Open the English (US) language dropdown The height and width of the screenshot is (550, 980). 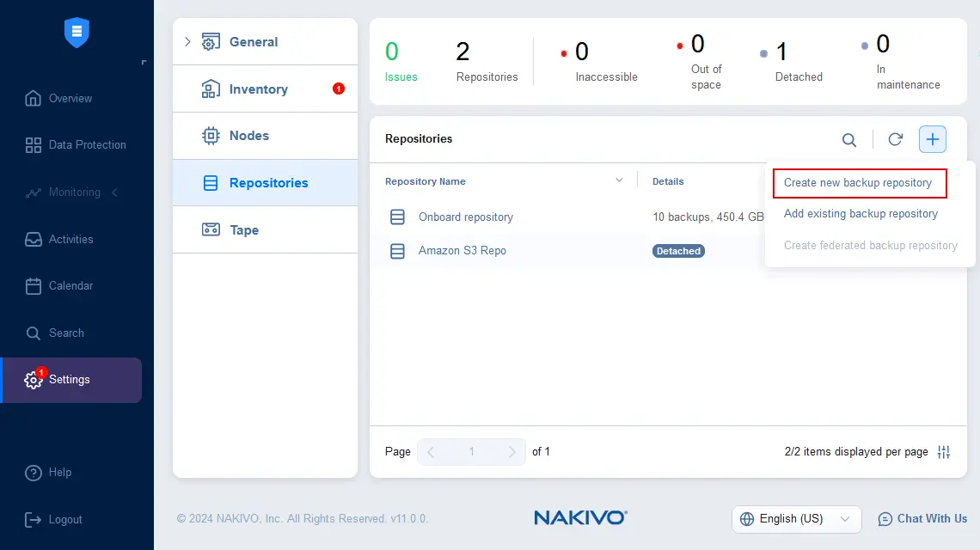(x=796, y=519)
